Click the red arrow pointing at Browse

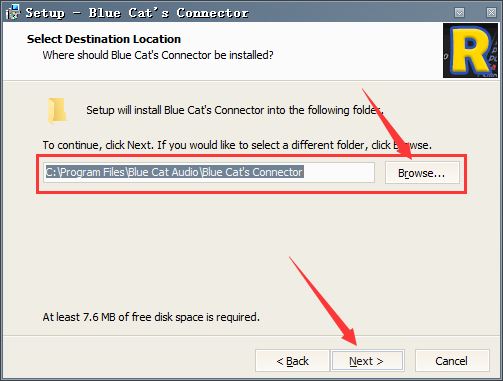[388, 123]
